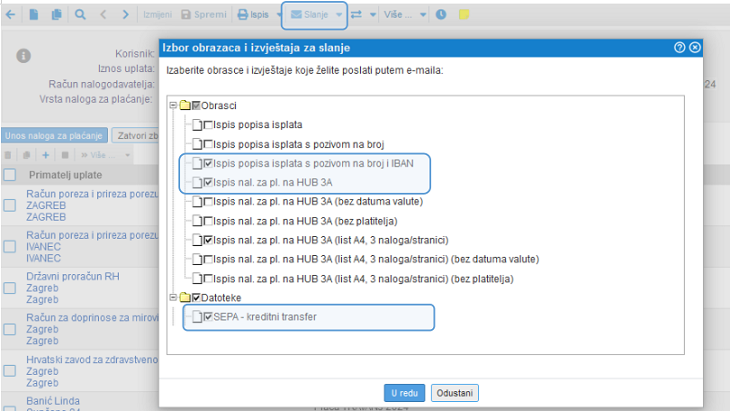Screen dimensions: 730x411
Task: Select the Račun poreza ZAGREB row checkbox
Action: coord(10,205)
